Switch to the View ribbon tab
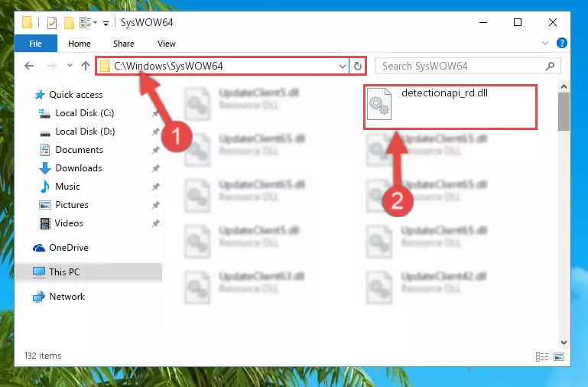This screenshot has height=387, width=588. coord(167,44)
